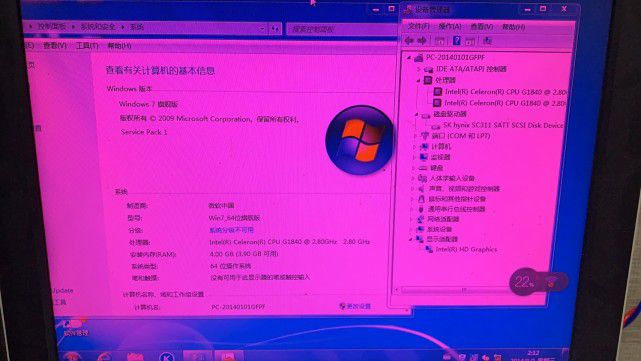
Task: Open the address bar history dropdown arrow
Action: 262,29
